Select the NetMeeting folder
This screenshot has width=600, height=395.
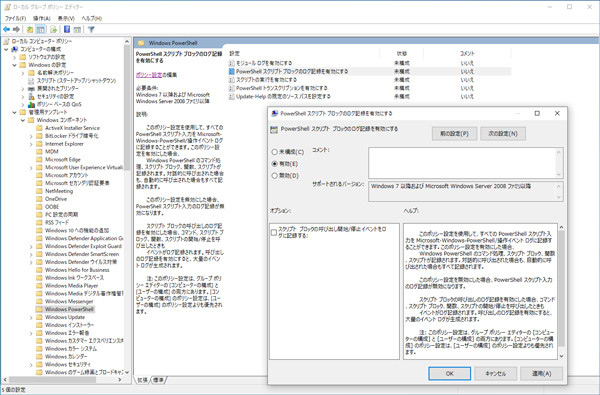(54, 191)
